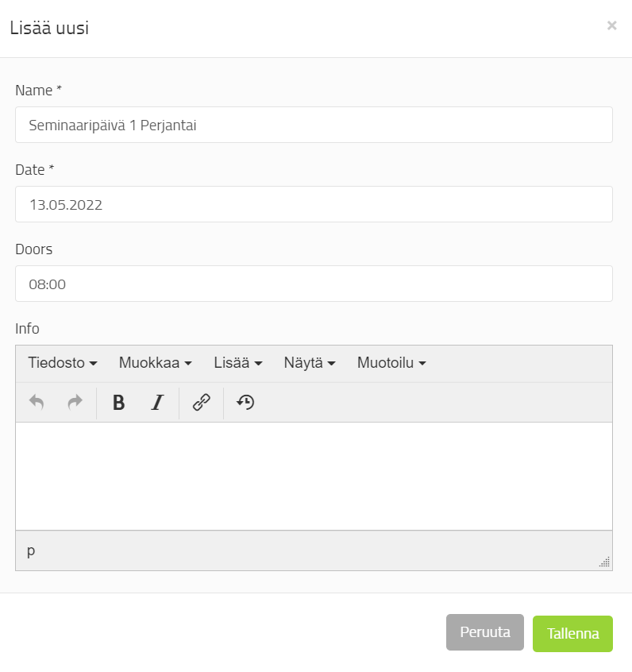
Task: Toggle bold formatting in the Info editor
Action: click(119, 403)
